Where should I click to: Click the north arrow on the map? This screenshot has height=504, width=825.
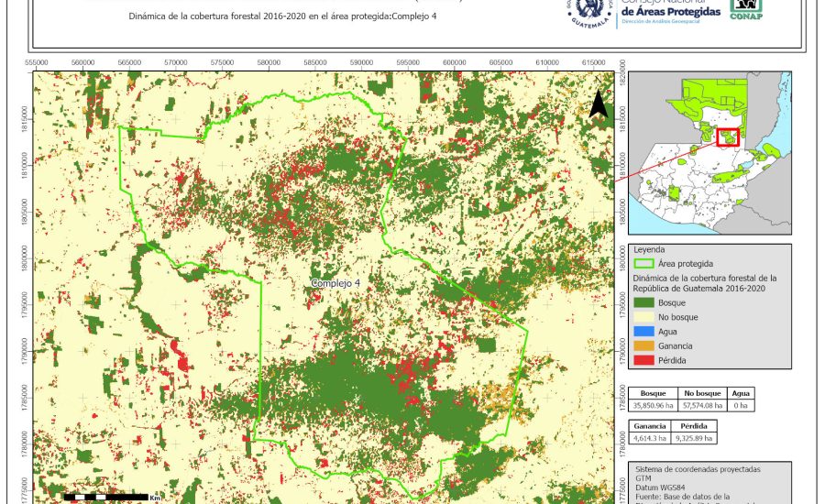[x=598, y=104]
